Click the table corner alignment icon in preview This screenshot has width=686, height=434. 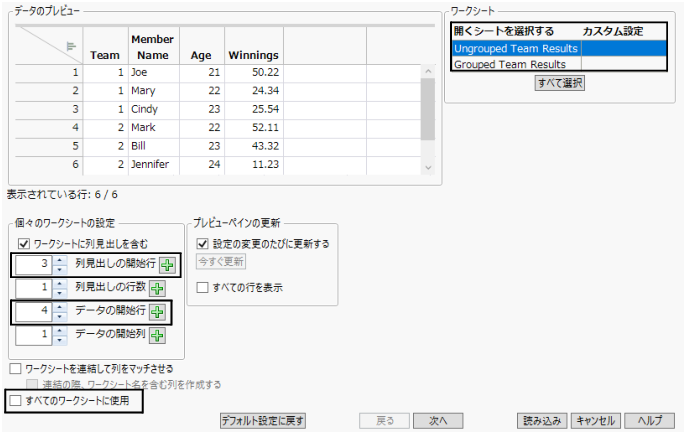click(71, 46)
